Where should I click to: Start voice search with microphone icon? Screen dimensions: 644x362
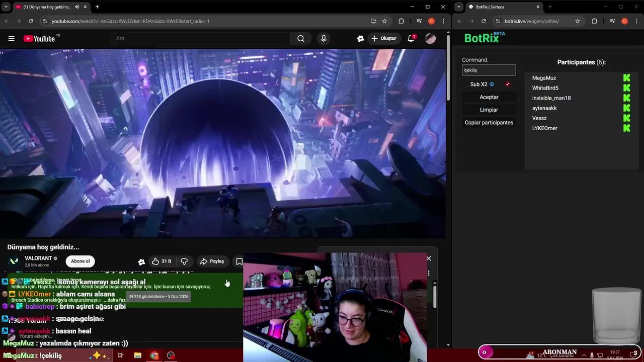(x=324, y=39)
